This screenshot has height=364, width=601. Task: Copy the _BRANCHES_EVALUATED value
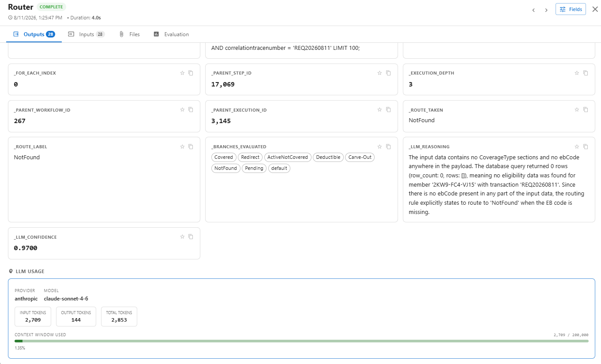388,146
